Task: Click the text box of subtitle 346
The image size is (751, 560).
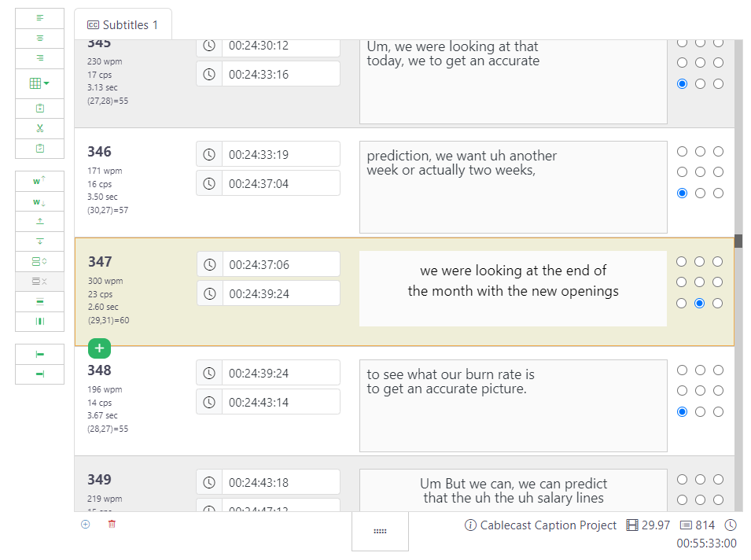Action: 513,187
